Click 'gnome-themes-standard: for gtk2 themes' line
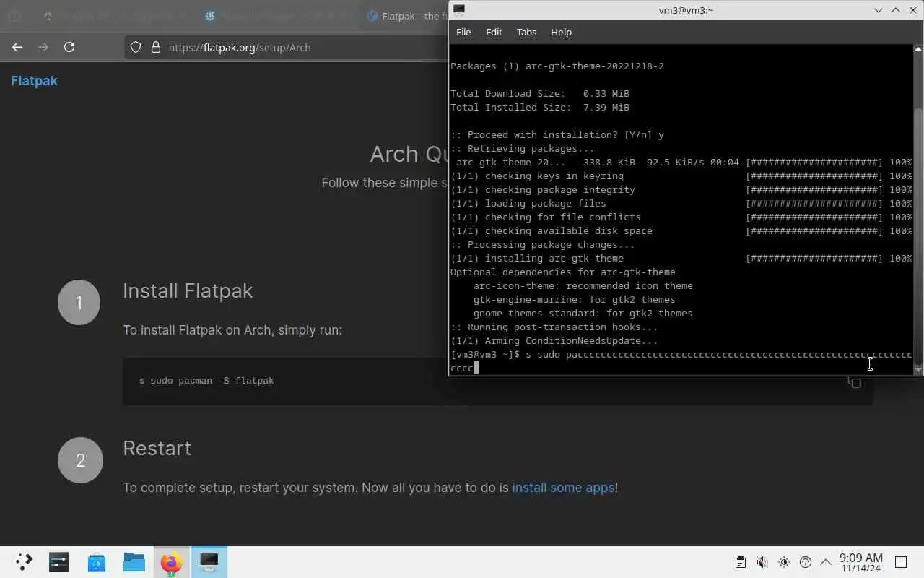 coord(583,314)
